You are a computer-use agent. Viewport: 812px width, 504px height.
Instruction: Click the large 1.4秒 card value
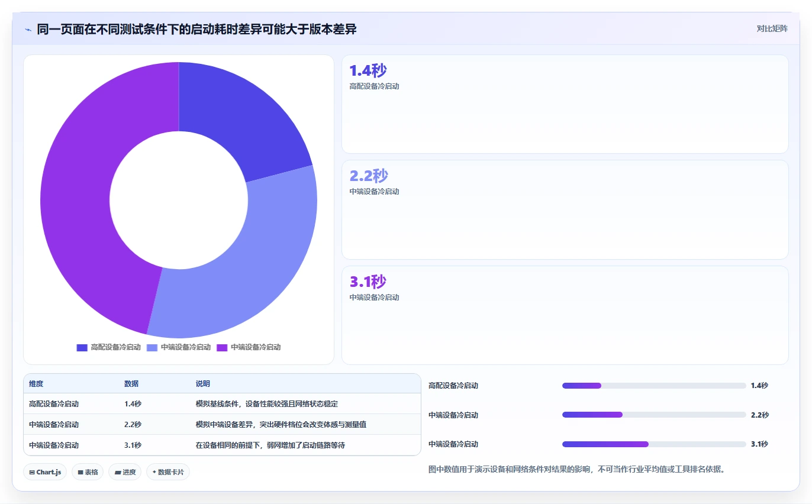click(368, 71)
